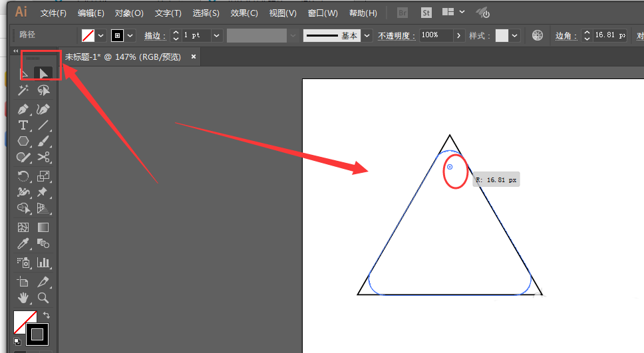This screenshot has width=644, height=353.
Task: Click the GPU performance rocket icon
Action: pyautogui.click(x=483, y=13)
